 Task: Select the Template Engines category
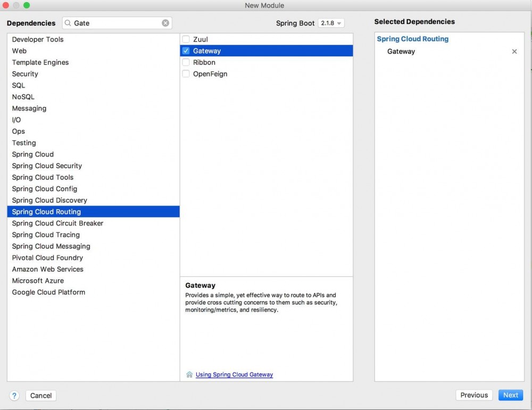click(x=93, y=62)
